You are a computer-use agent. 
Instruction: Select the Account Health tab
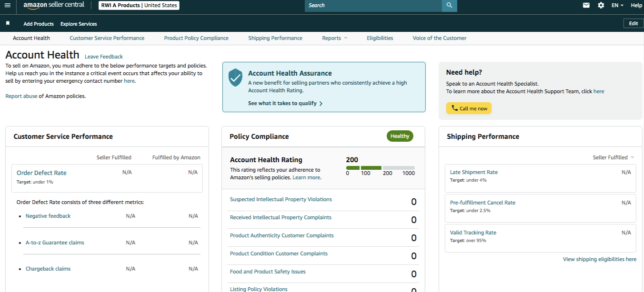[x=31, y=38]
